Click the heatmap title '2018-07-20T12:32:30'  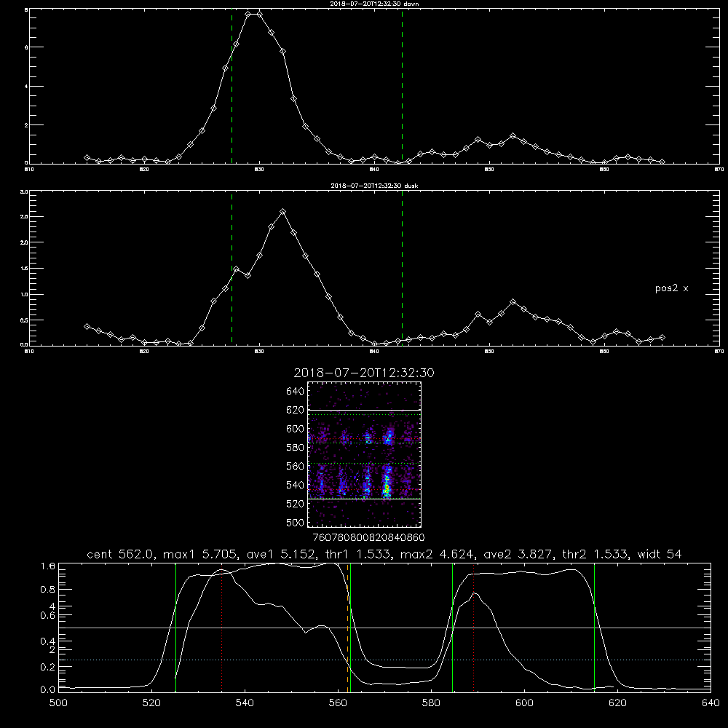coord(364,373)
